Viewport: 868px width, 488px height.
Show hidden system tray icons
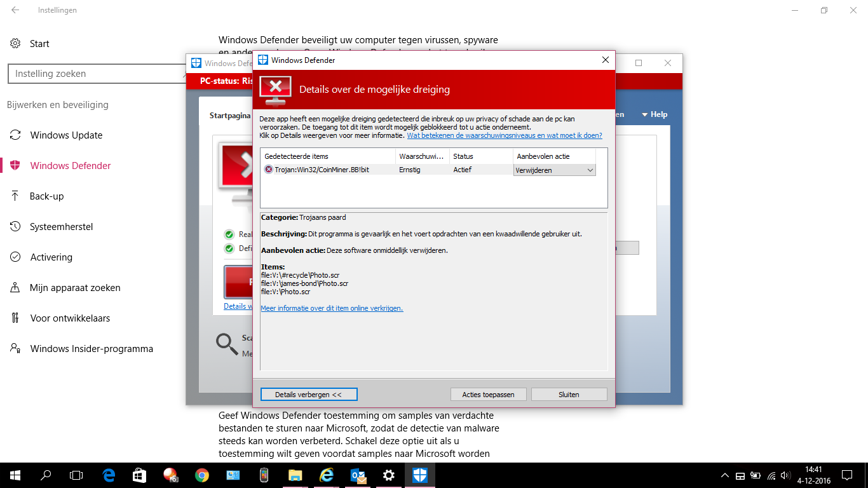coord(725,475)
